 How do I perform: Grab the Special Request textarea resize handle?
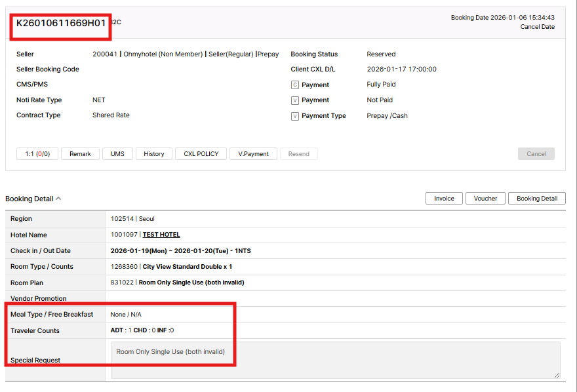point(557,376)
